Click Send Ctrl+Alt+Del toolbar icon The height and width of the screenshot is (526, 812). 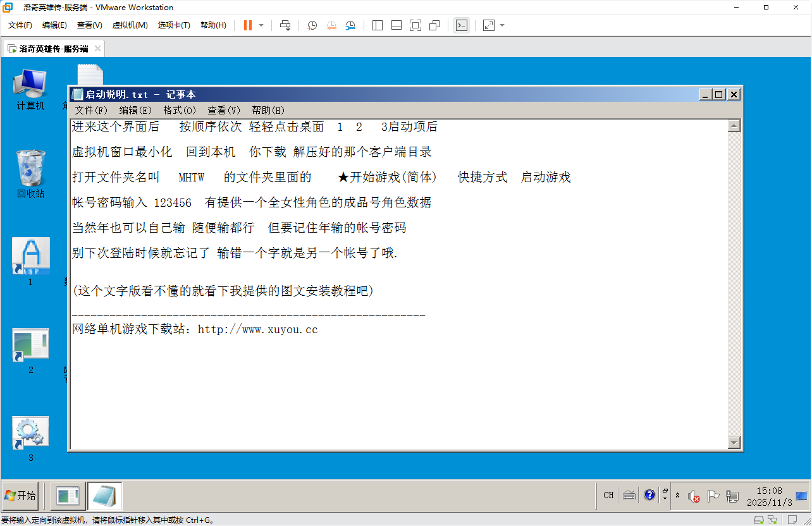[x=285, y=25]
